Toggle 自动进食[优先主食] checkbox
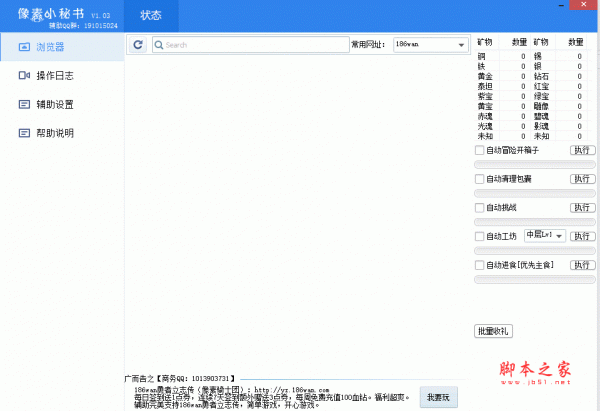 480,265
